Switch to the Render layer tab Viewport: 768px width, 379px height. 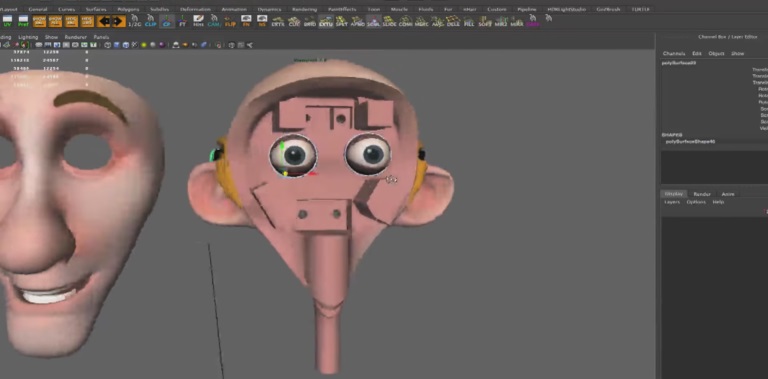702,194
